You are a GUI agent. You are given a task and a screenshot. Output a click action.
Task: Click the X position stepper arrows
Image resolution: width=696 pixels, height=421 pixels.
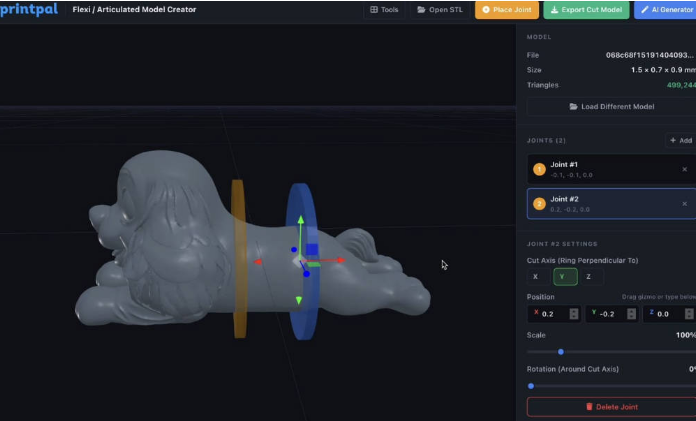point(573,314)
